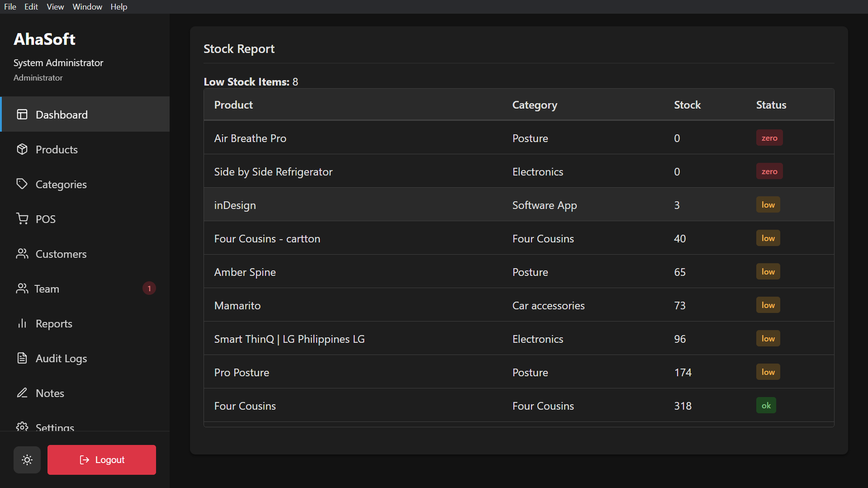
Task: Select the Notes pencil icon
Action: (22, 393)
